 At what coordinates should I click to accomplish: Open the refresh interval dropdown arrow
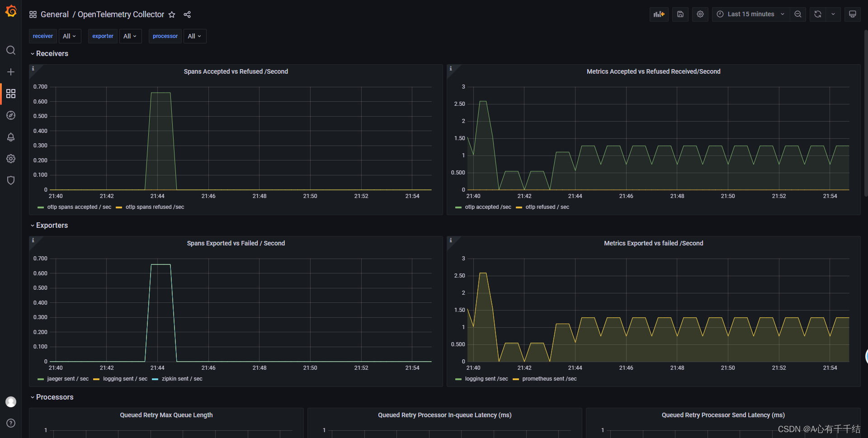pyautogui.click(x=833, y=14)
